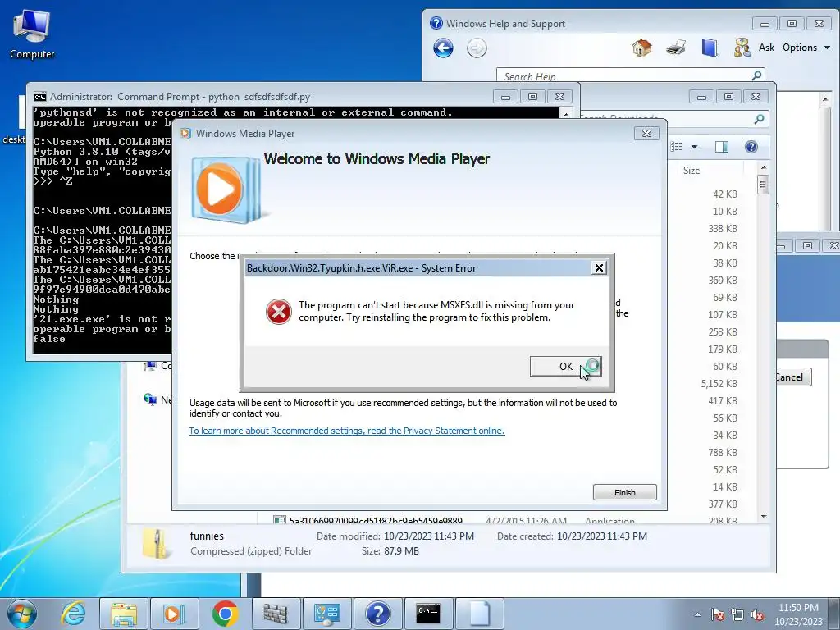Click the Explorer scrollbar down arrow

click(764, 517)
